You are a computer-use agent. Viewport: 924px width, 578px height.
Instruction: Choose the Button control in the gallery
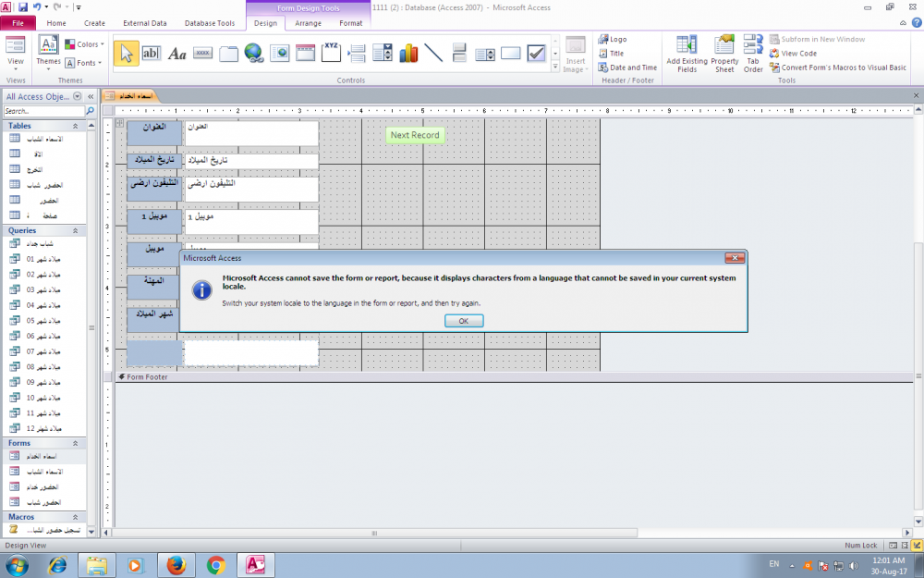pos(202,53)
